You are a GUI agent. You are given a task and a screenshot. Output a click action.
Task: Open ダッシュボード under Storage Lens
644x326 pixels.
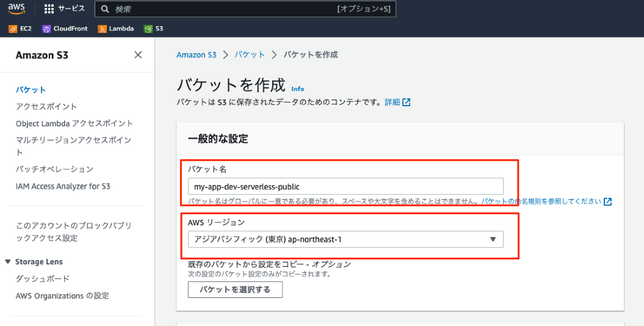[43, 278]
